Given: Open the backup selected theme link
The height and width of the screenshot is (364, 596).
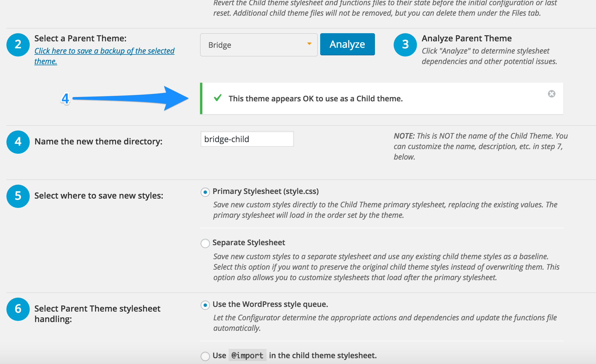Looking at the screenshot, I should [104, 56].
